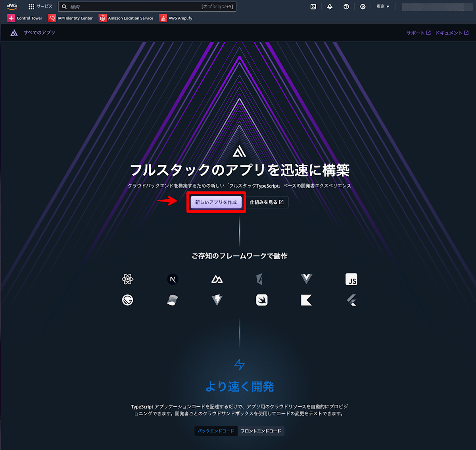The width and height of the screenshot is (476, 450).
Task: Click the React framework icon
Action: point(128,279)
